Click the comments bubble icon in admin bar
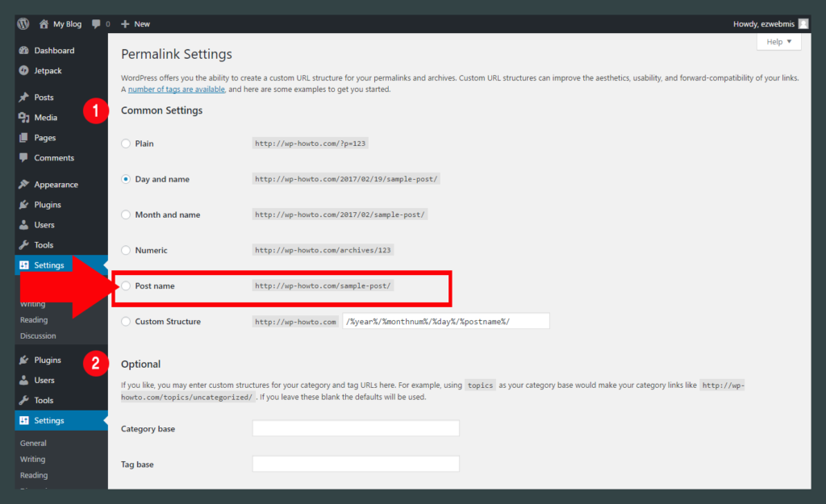 point(97,23)
